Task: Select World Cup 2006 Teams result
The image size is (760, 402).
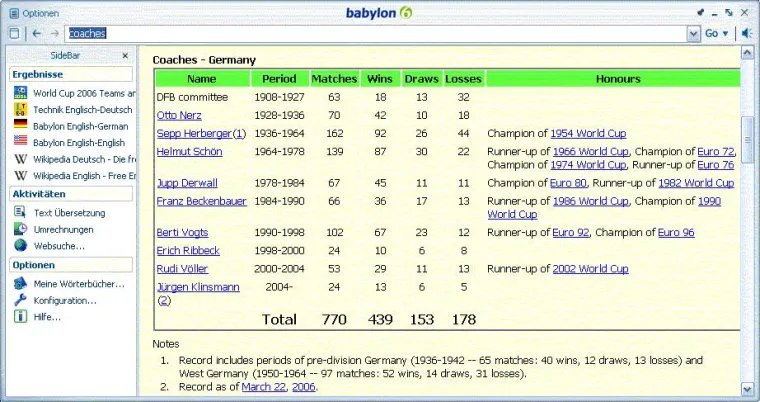Action: 84,93
